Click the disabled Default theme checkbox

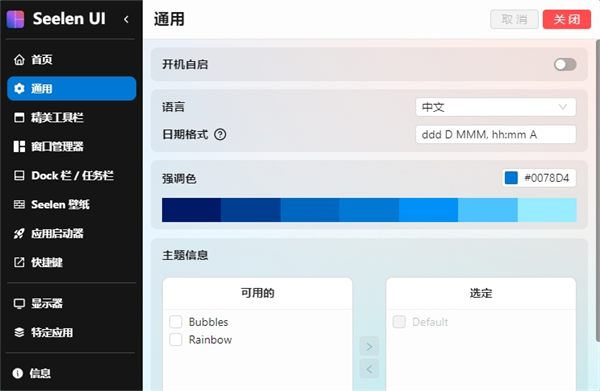coord(399,322)
